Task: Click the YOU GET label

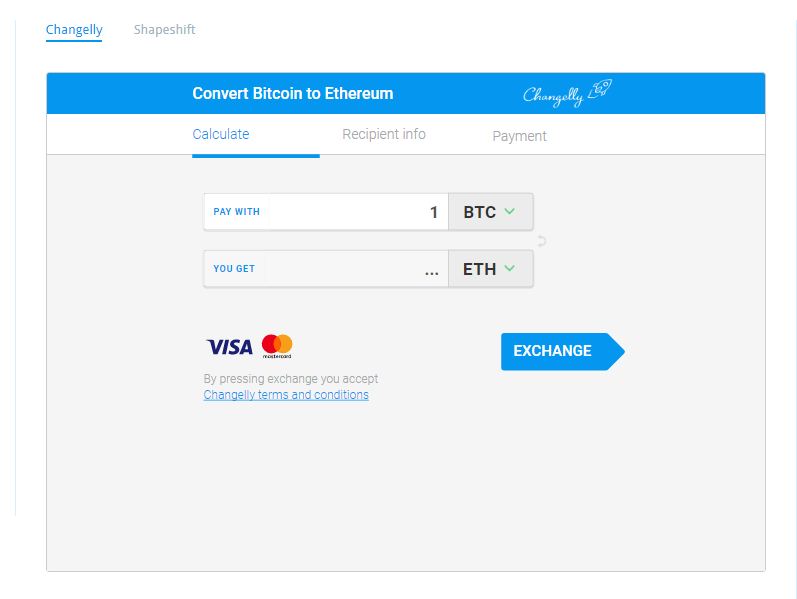Action: 234,269
